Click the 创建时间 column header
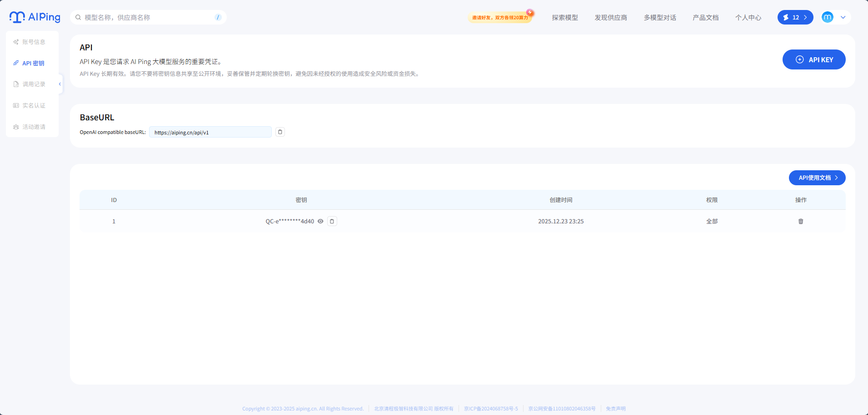Image resolution: width=868 pixels, height=415 pixels. point(561,200)
